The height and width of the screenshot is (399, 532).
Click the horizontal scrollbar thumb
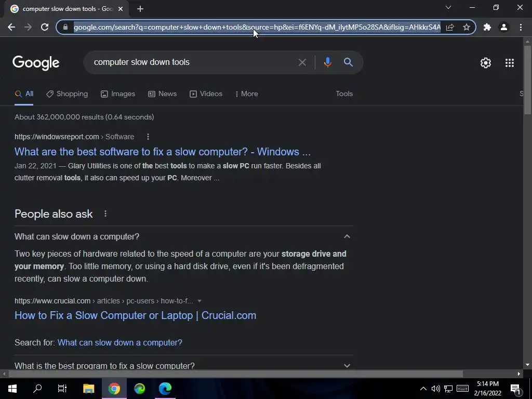pyautogui.click(x=235, y=374)
